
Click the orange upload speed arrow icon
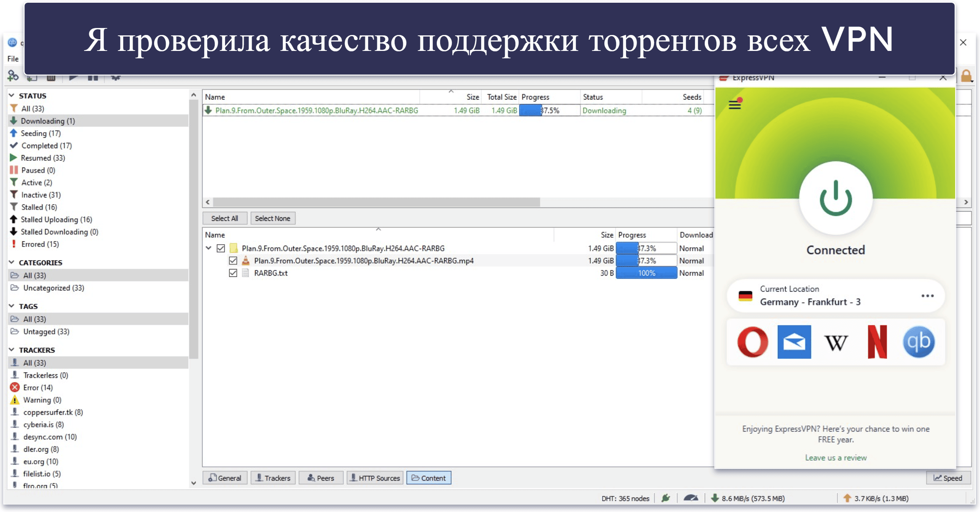(847, 498)
